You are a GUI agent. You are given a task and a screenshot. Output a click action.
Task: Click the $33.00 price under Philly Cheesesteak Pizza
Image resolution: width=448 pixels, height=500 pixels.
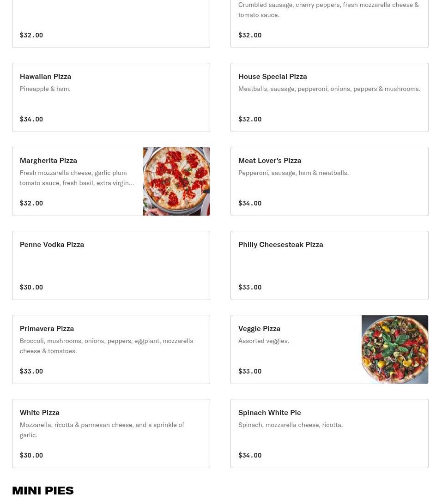[250, 287]
